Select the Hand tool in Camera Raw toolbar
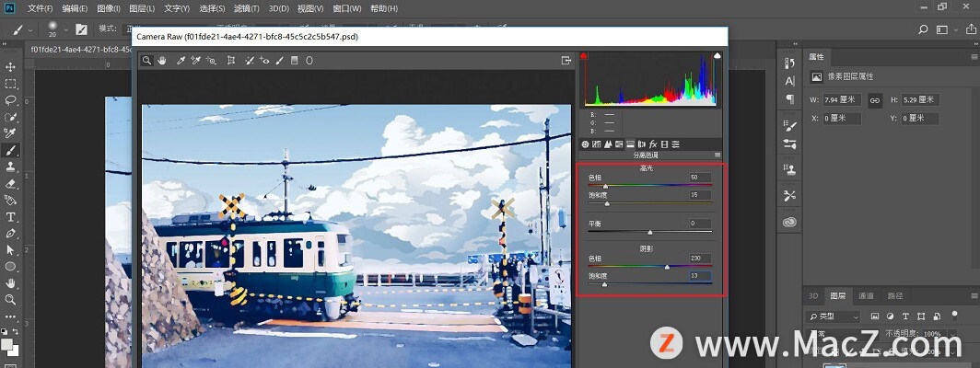 tap(162, 61)
